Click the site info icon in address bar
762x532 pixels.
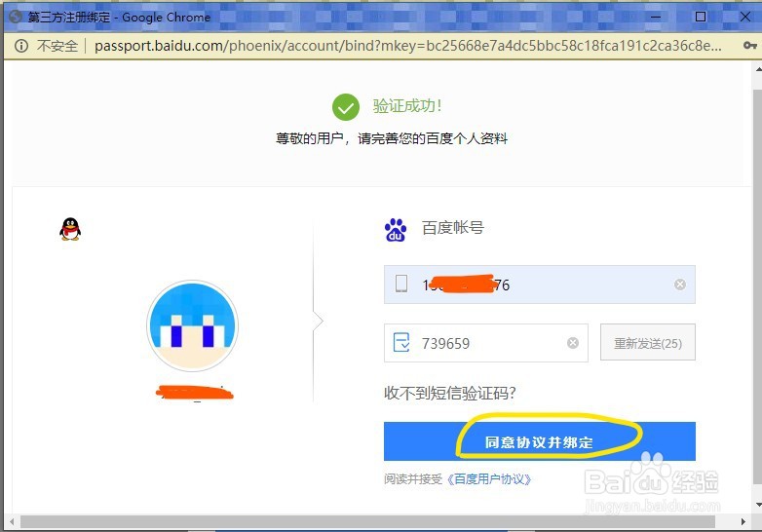point(20,46)
